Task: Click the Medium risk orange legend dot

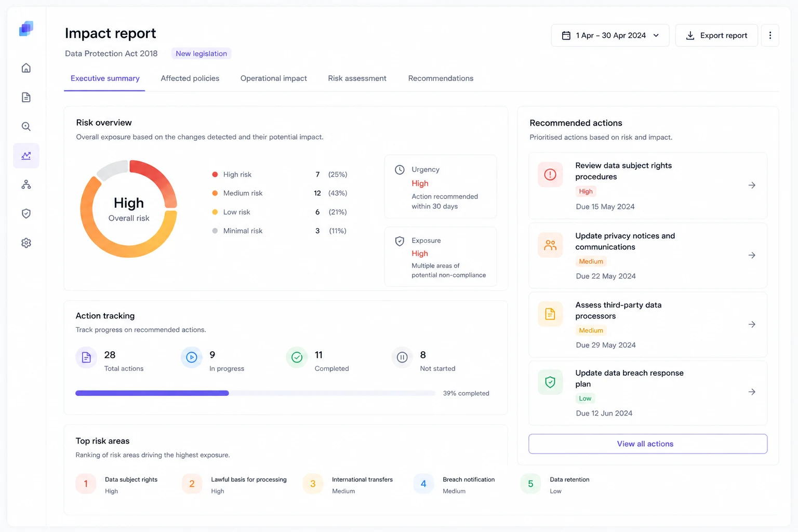Action: [215, 193]
